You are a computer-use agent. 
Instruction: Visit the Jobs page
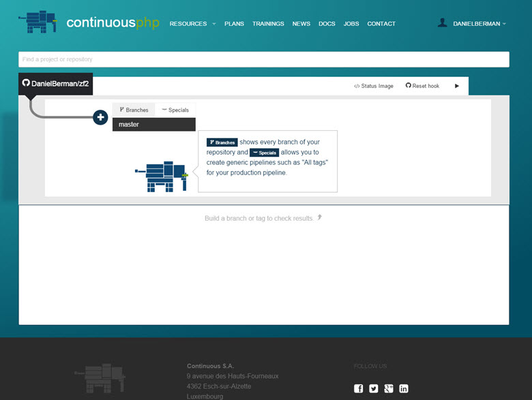point(351,24)
